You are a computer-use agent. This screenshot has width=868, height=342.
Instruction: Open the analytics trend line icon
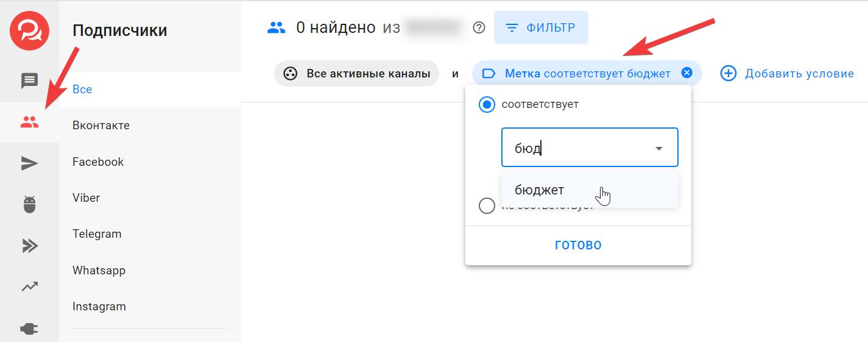(29, 287)
